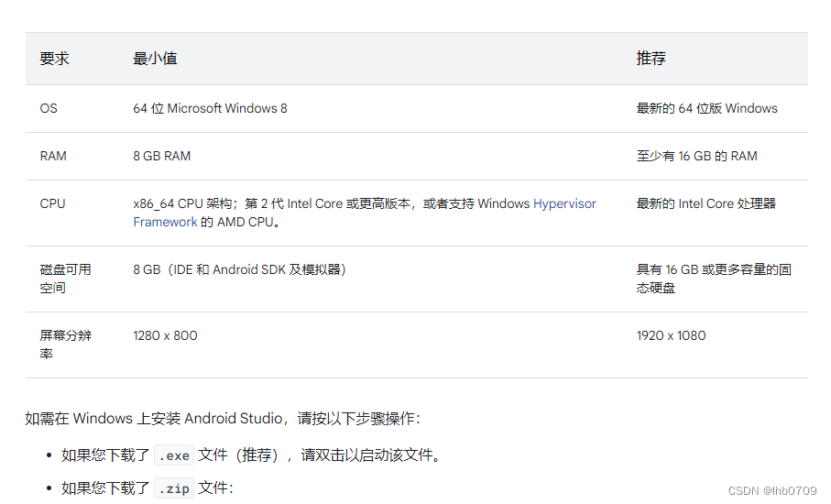
Task: Click the 'x86_64 CPU 架构' text
Action: 182,204
